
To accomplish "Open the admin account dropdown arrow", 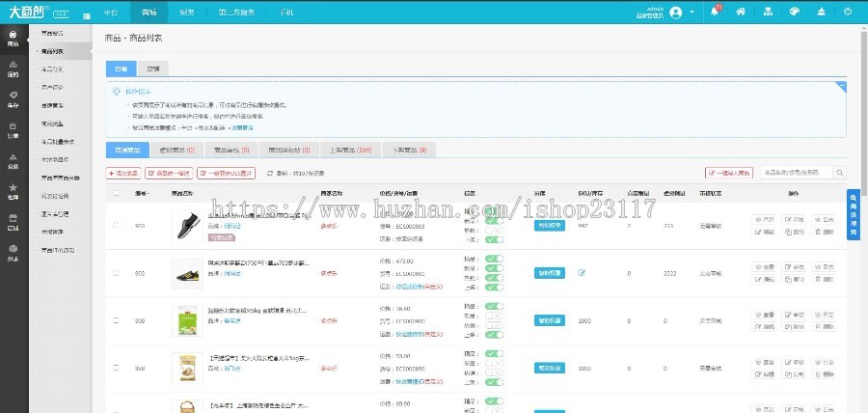I will click(x=692, y=13).
